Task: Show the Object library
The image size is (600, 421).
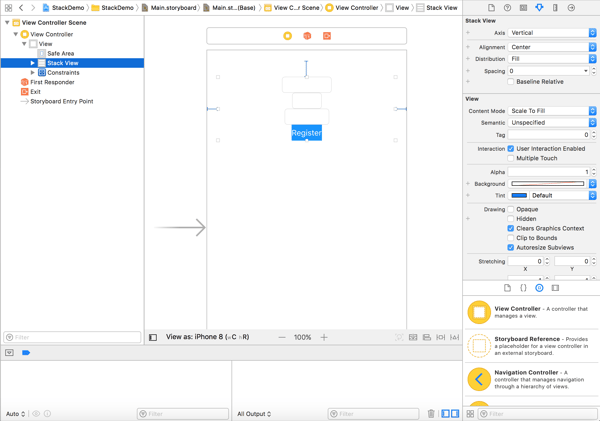Action: (539, 288)
